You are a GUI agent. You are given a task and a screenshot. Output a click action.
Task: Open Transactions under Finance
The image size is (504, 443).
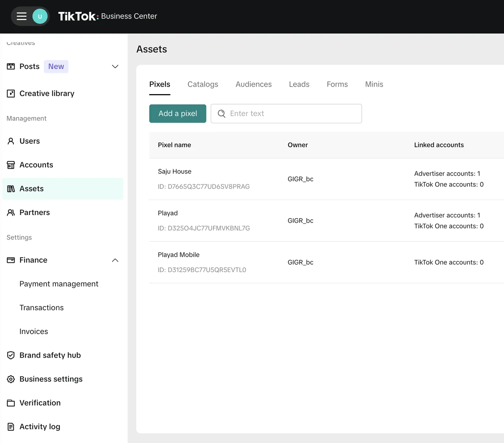pyautogui.click(x=42, y=308)
